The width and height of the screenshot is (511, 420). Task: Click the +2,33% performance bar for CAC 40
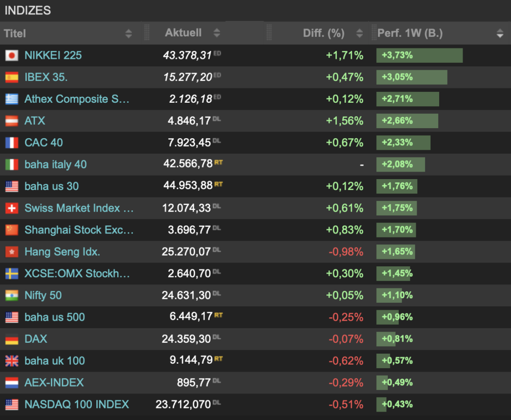point(403,143)
